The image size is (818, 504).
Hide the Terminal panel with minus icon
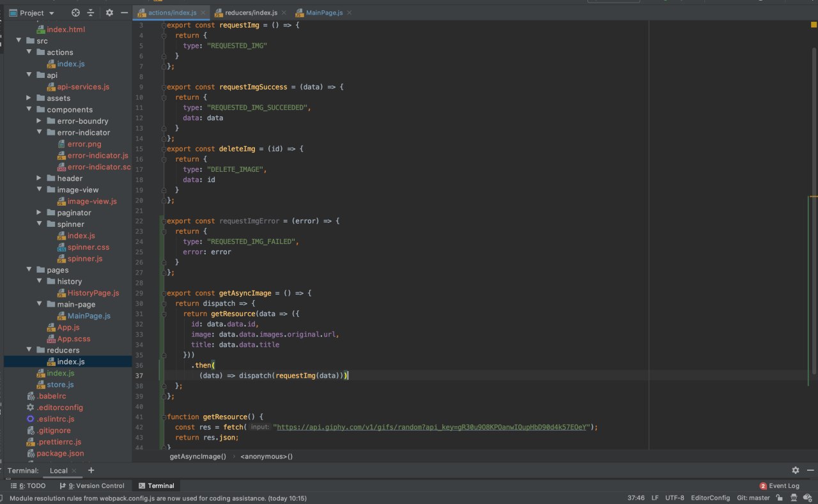[x=809, y=470]
